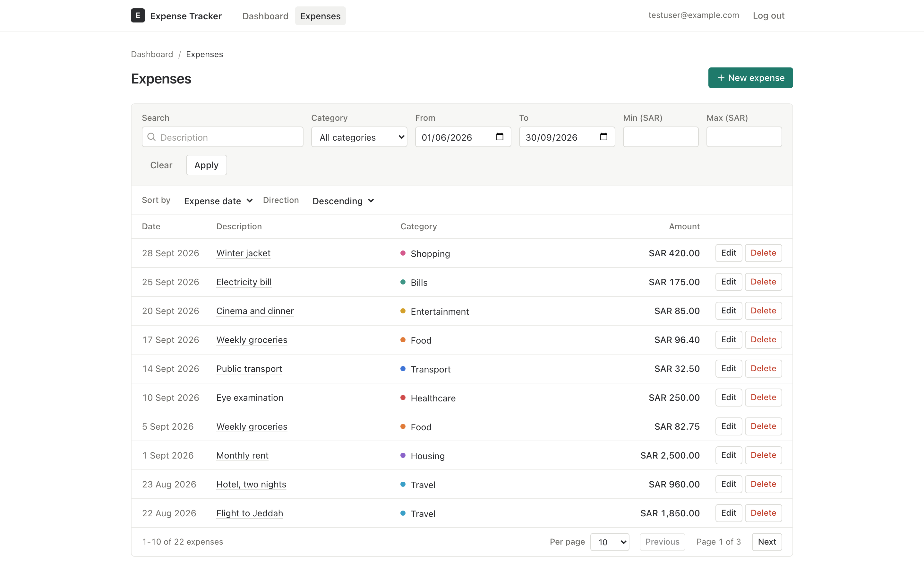Click the Shopping category dot
The image size is (924, 578).
click(x=403, y=253)
